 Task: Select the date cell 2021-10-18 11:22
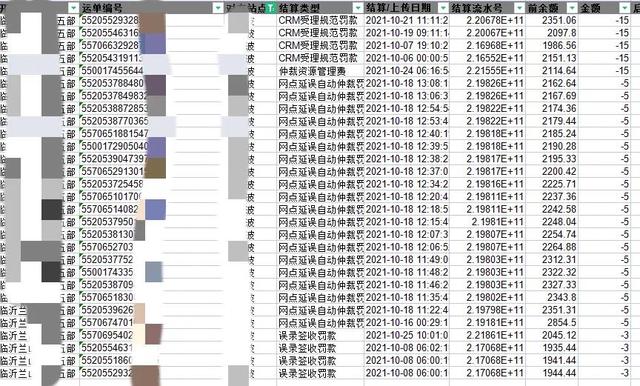coord(407,310)
